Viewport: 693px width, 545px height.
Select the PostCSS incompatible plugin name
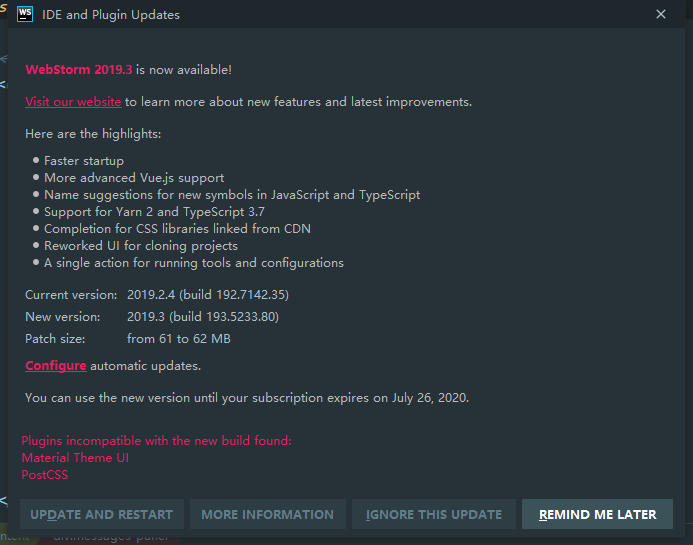pyautogui.click(x=45, y=475)
